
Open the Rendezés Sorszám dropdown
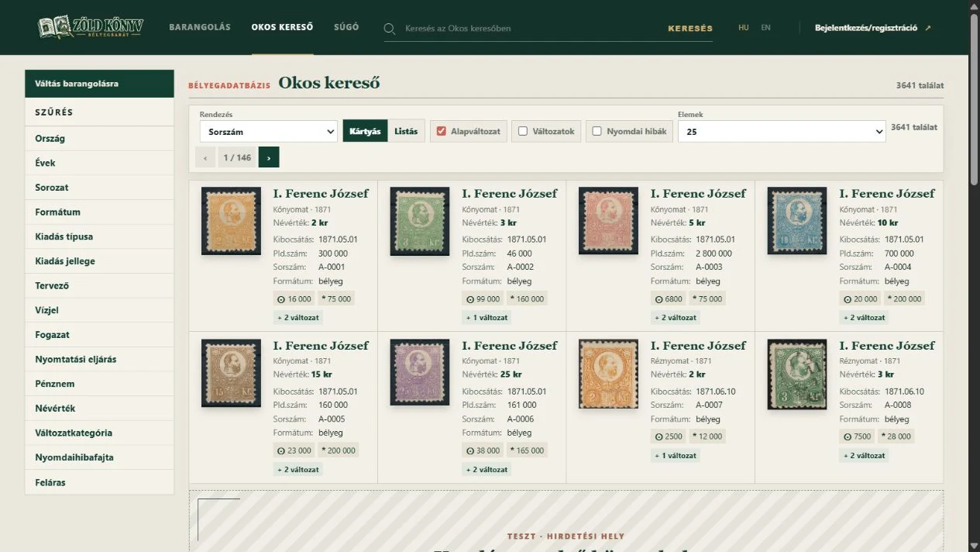click(x=268, y=132)
